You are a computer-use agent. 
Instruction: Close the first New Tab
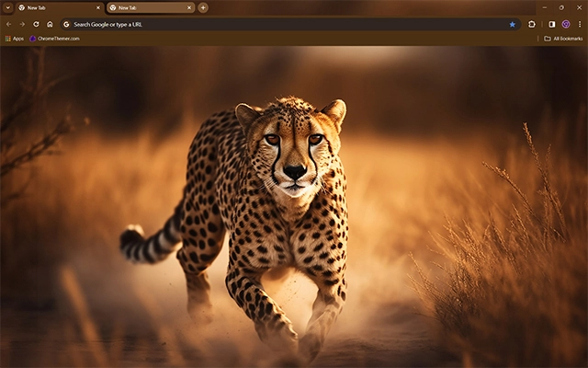tap(98, 7)
